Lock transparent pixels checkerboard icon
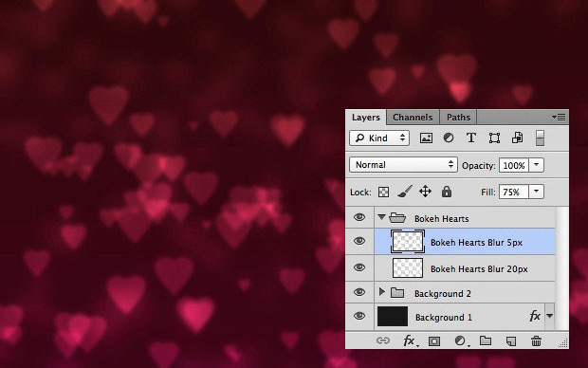The image size is (588, 368). click(x=383, y=193)
